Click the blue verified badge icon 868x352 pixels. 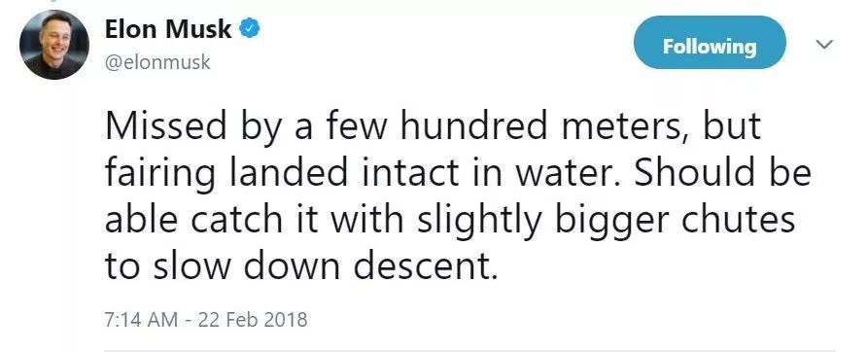250,29
